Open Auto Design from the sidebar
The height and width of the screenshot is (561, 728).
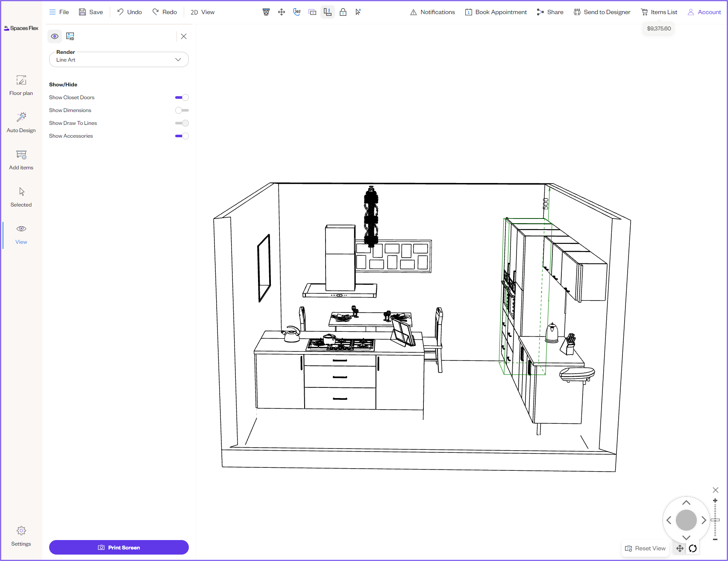coord(21,122)
